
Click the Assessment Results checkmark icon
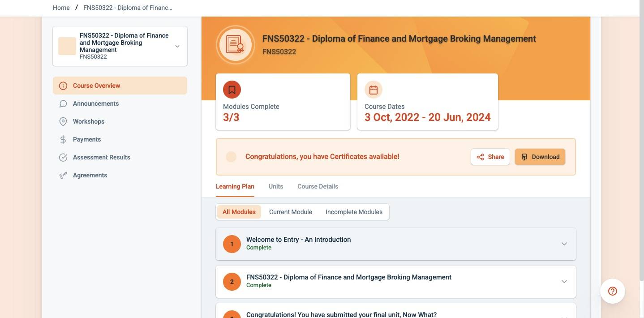(x=63, y=157)
